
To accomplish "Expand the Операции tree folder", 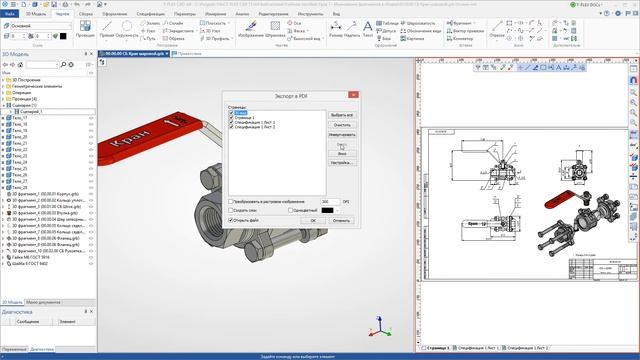I will click(3, 93).
